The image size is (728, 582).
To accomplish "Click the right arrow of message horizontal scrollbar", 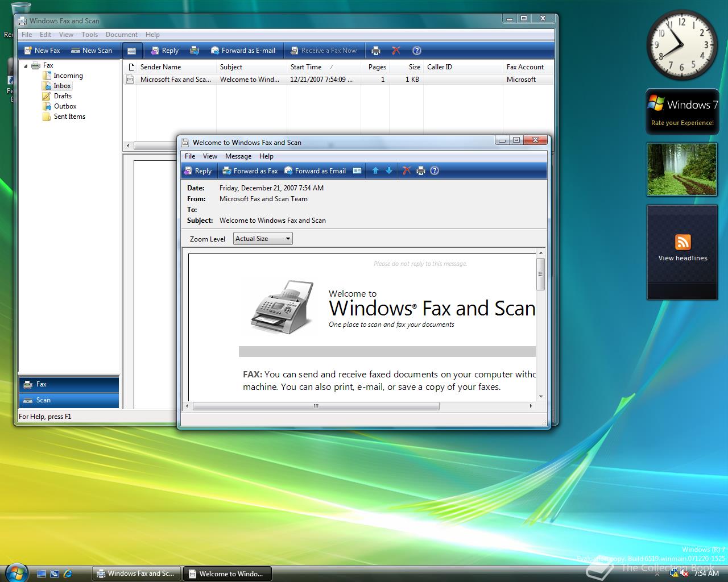I will point(531,406).
